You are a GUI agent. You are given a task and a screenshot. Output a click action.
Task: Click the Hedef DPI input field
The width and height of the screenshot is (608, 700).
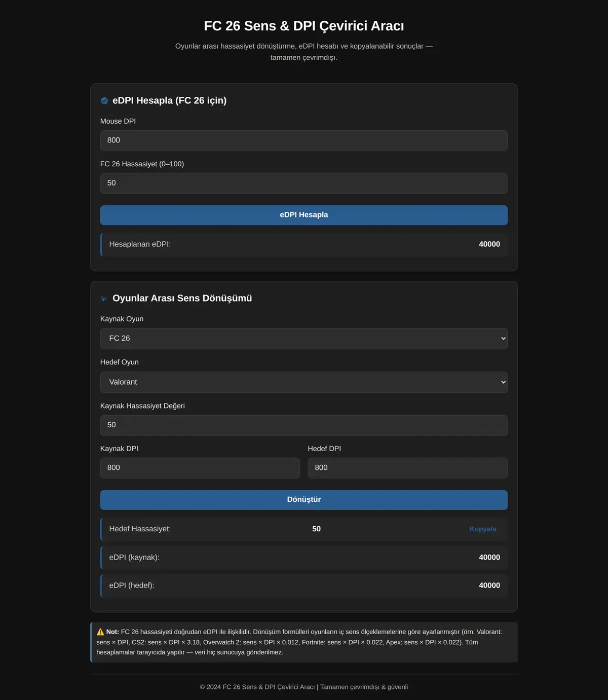point(408,468)
